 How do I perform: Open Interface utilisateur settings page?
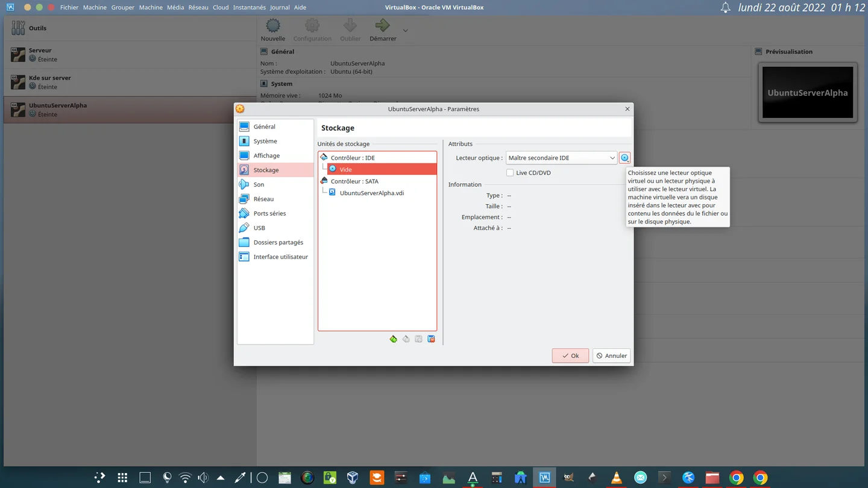275,257
